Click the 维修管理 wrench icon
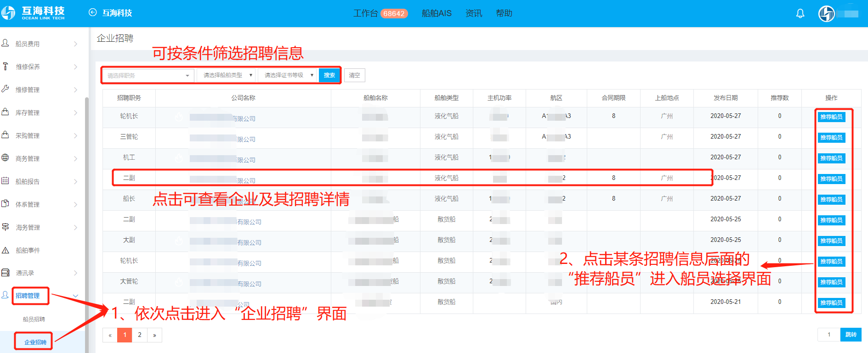The image size is (868, 353). 6,89
